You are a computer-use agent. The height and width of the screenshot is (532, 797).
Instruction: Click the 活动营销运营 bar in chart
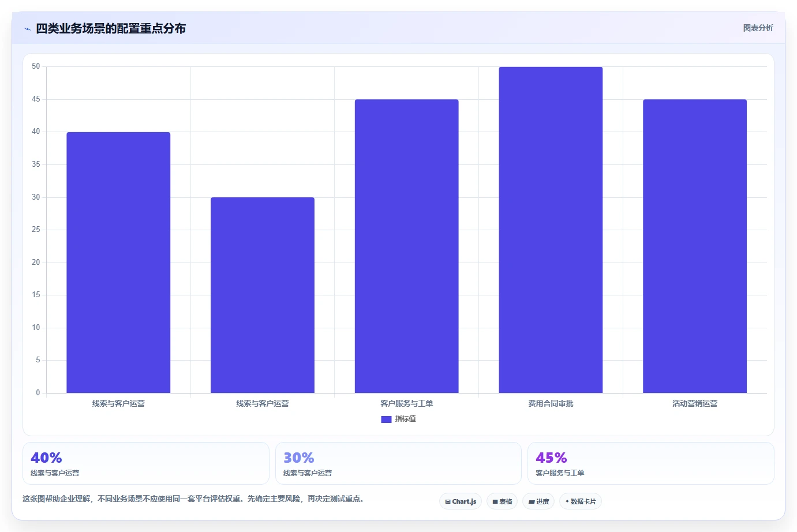695,246
